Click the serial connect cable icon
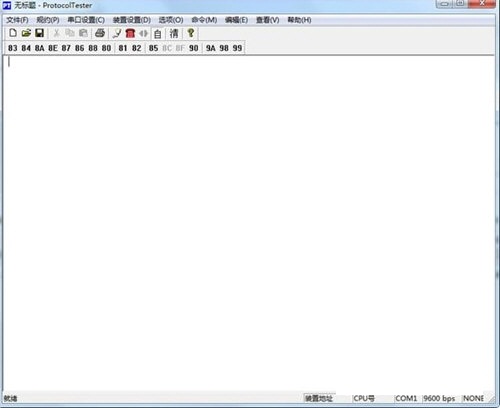 pos(117,33)
